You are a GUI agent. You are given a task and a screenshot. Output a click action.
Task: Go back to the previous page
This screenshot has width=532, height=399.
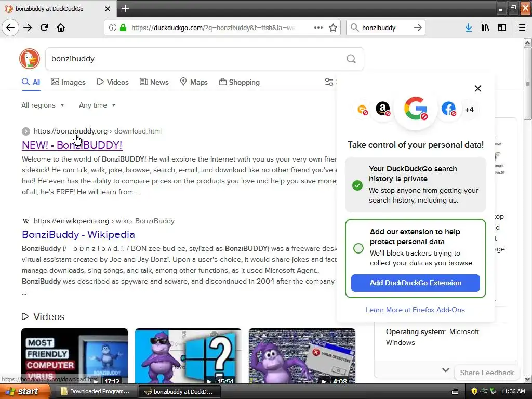[10, 28]
